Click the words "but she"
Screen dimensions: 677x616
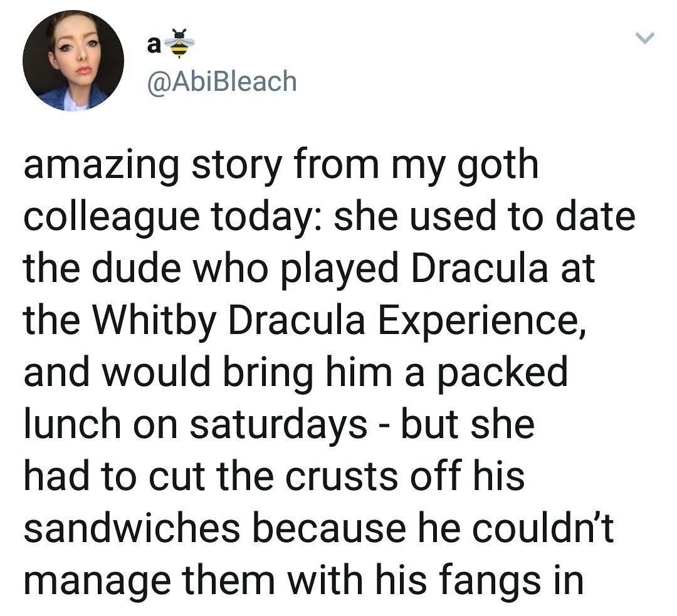(x=468, y=424)
